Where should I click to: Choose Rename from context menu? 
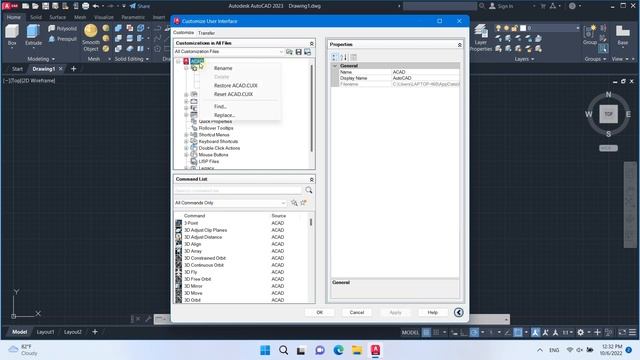click(223, 68)
